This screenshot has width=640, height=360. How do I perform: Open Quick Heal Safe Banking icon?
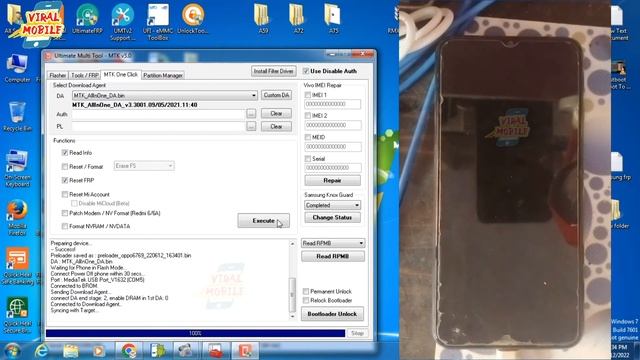17,266
